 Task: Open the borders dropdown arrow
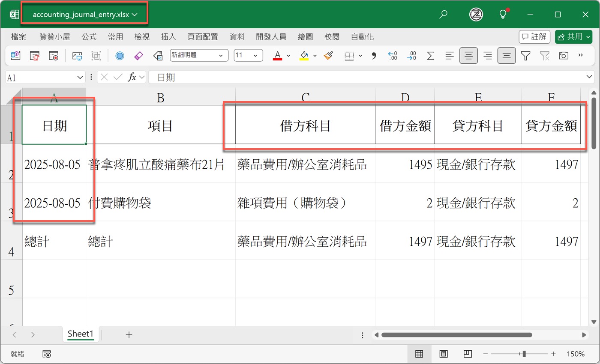[x=360, y=55]
